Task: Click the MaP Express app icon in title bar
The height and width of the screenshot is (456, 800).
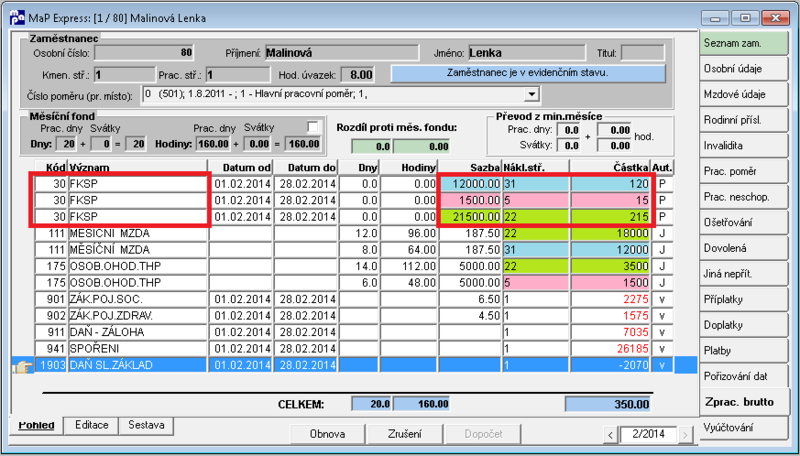Action: (x=17, y=17)
